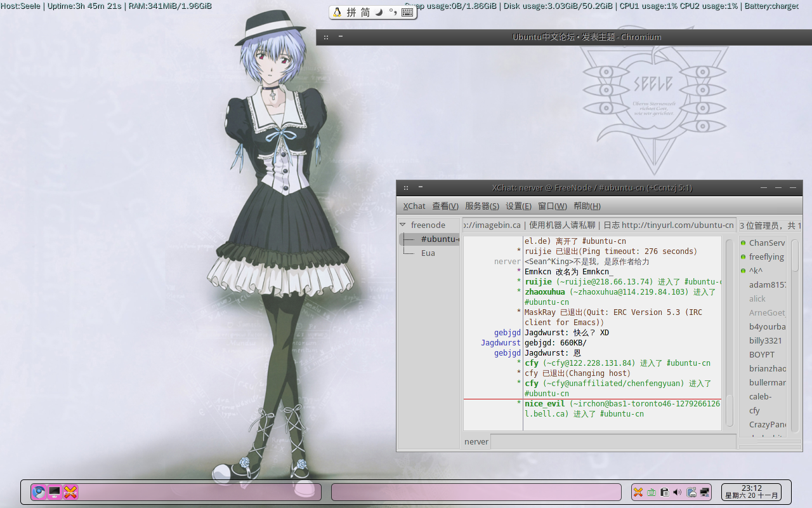Click ruijie join nickname in chat
Image resolution: width=812 pixels, height=508 pixels.
click(538, 282)
